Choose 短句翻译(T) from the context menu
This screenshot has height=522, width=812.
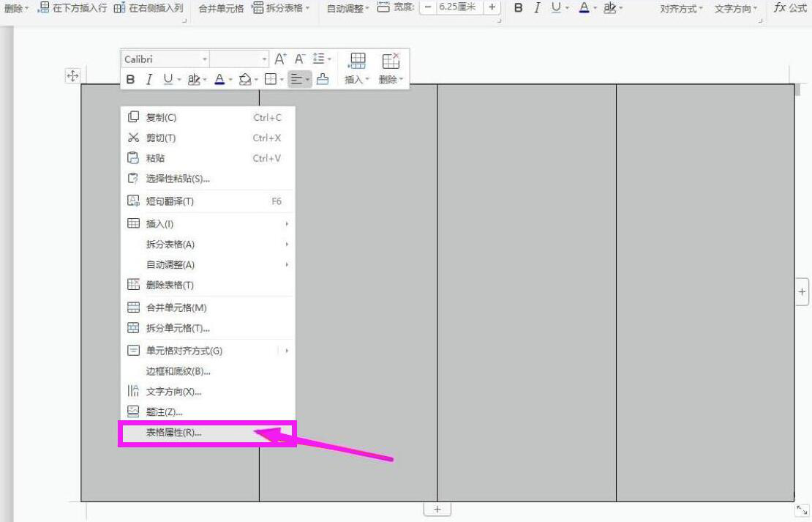click(x=208, y=201)
